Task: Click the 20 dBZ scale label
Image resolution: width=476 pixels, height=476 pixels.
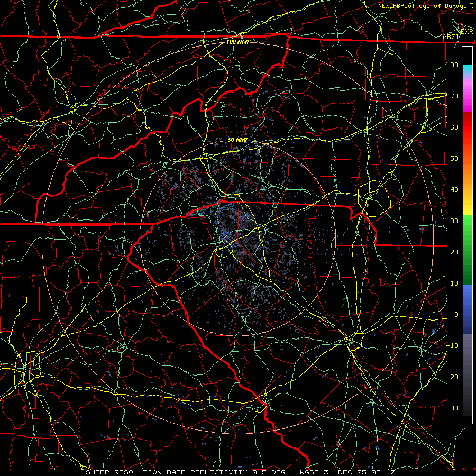Action: point(454,252)
